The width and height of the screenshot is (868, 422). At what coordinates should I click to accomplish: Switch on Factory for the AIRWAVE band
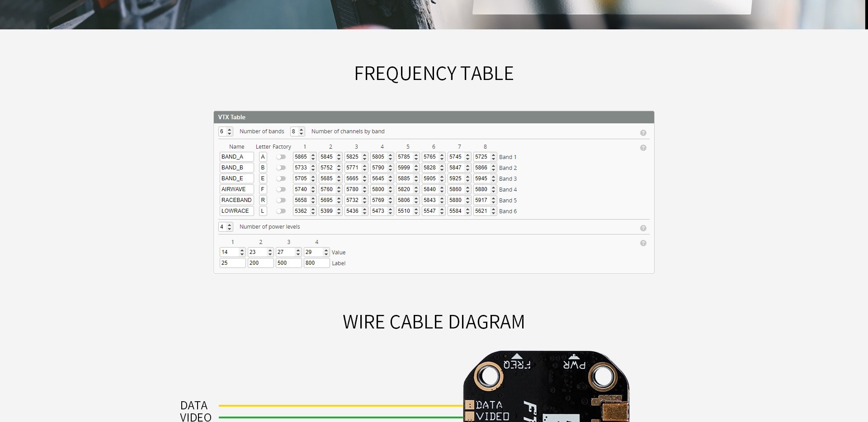coord(281,189)
